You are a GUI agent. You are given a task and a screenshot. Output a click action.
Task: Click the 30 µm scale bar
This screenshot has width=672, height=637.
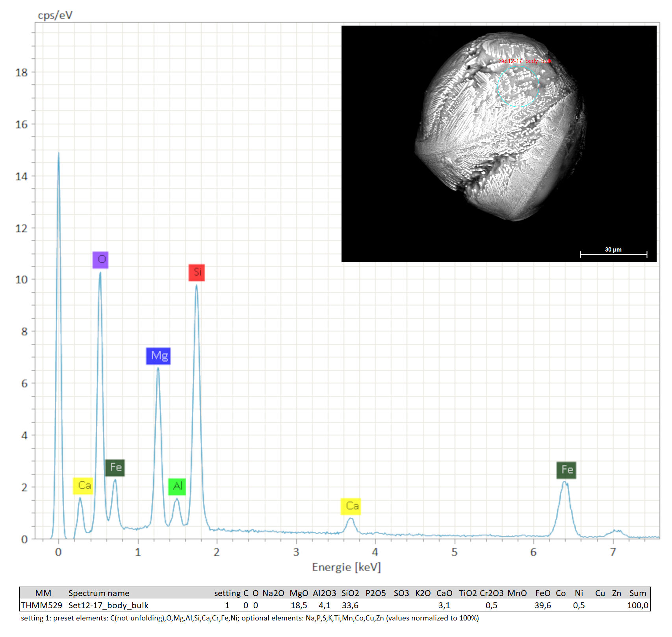613,254
